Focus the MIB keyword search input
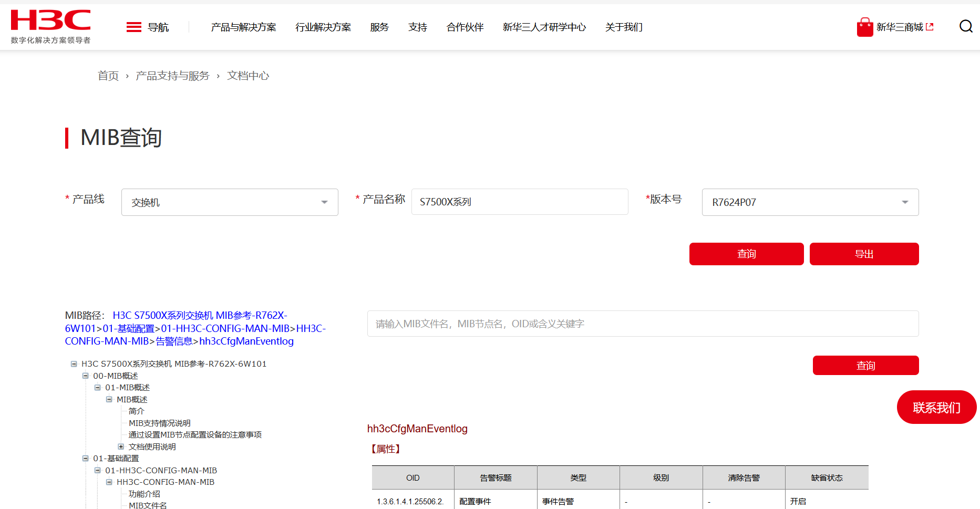The height and width of the screenshot is (509, 980). [x=643, y=324]
